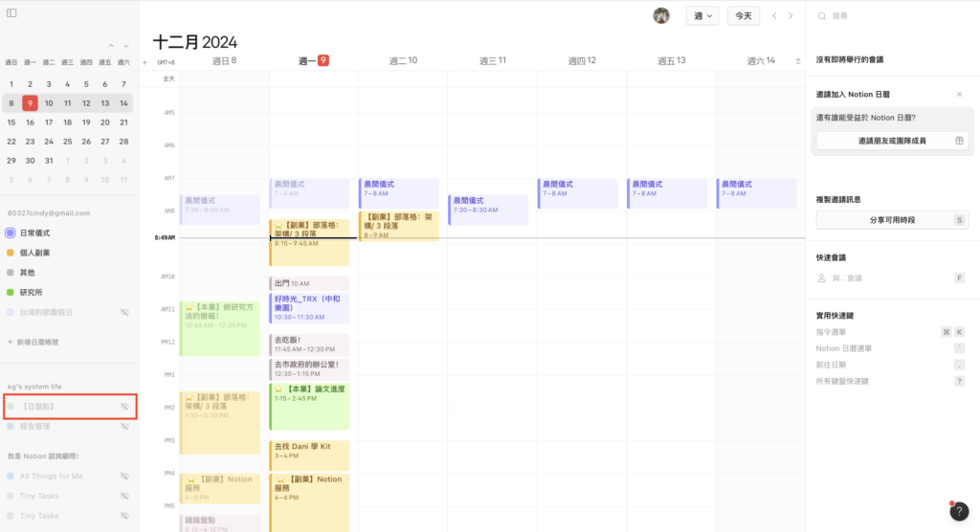
Task: Show next month in mini calendar
Action: click(x=125, y=45)
